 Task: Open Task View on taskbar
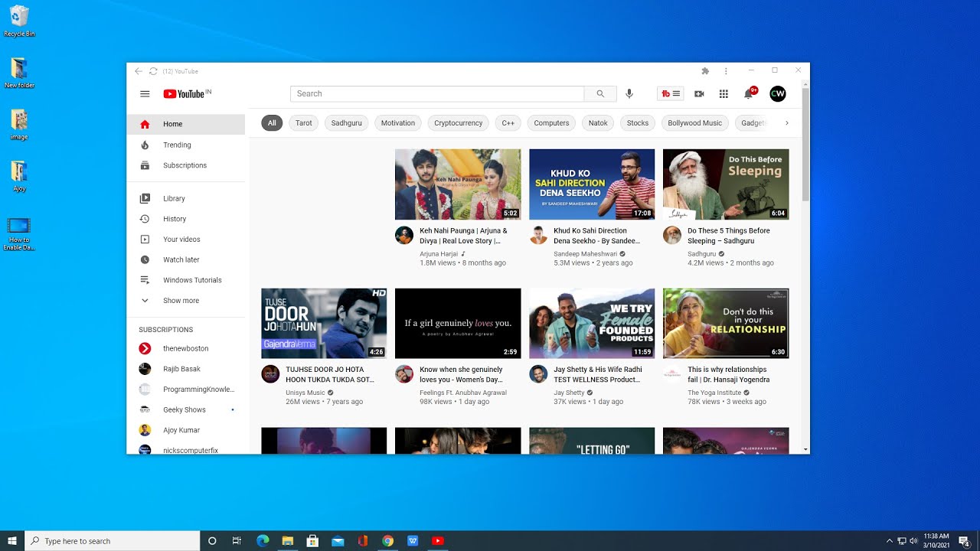pos(237,541)
